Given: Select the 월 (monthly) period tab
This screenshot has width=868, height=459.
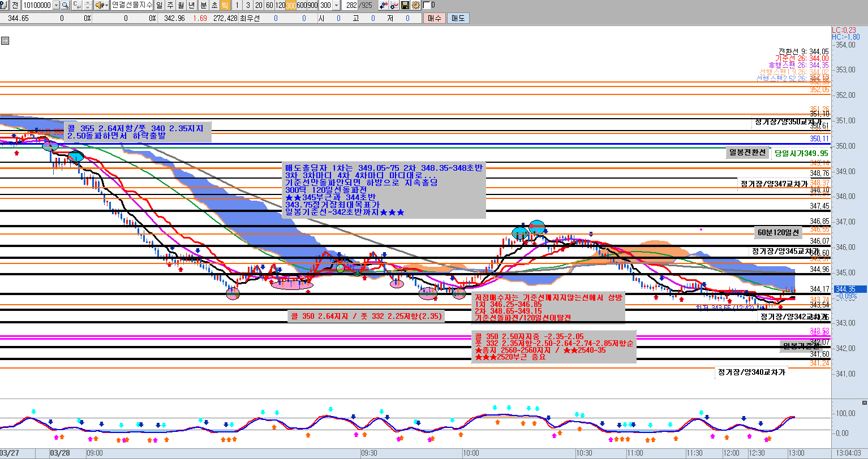Looking at the screenshot, I should pyautogui.click(x=181, y=5).
